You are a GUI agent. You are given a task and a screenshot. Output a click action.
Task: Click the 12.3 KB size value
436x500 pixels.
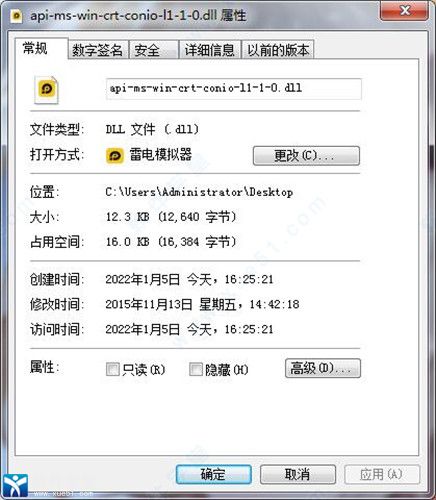pyautogui.click(x=128, y=217)
